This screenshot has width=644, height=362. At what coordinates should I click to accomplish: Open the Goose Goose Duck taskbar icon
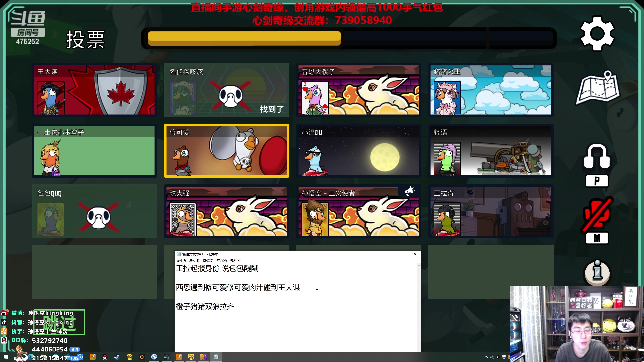pyautogui.click(x=204, y=357)
